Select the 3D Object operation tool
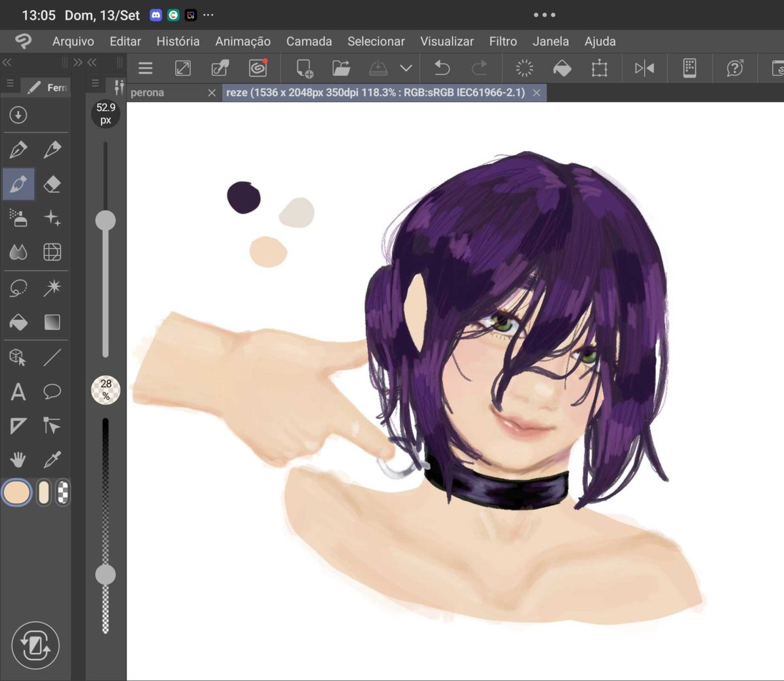Screen dimensions: 784x681 point(18,357)
